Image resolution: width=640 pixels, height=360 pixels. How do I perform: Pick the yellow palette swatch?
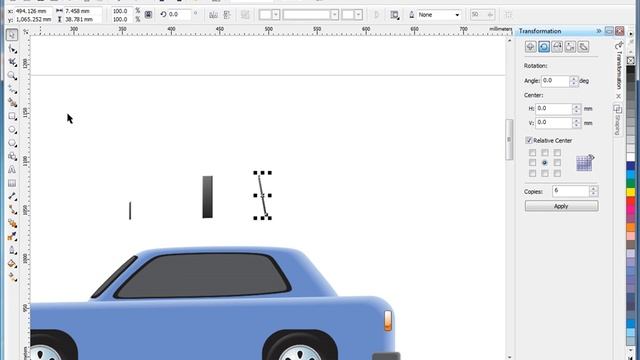(x=631, y=192)
